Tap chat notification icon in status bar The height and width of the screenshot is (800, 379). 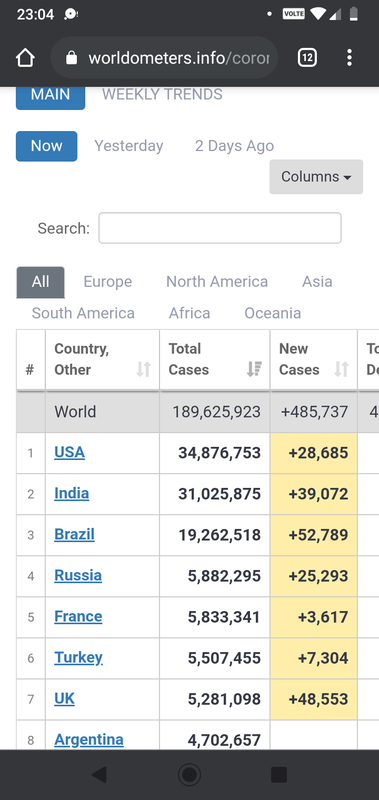tap(70, 14)
